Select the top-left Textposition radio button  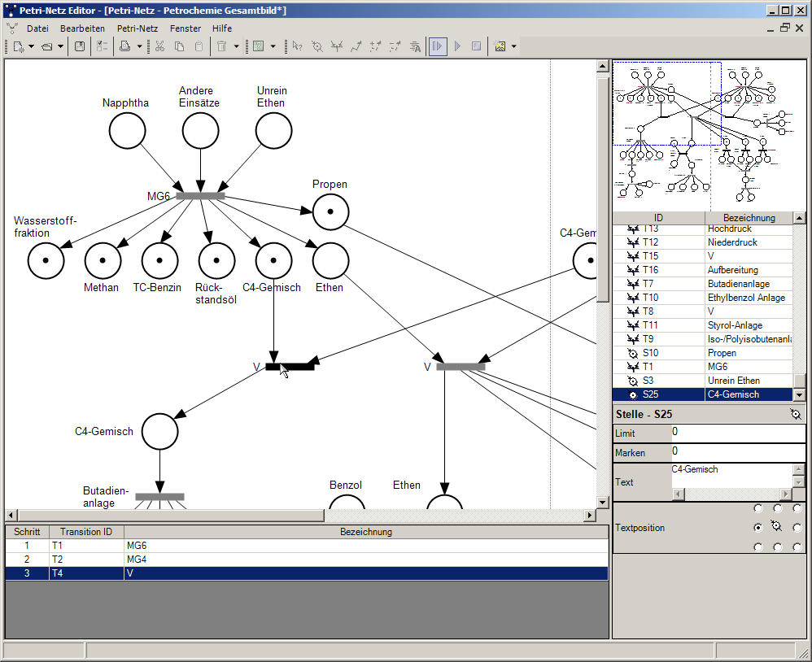[x=758, y=508]
